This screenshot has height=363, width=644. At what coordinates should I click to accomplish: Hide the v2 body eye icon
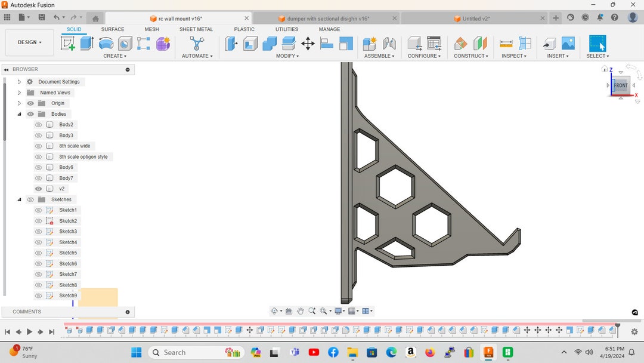tap(39, 189)
